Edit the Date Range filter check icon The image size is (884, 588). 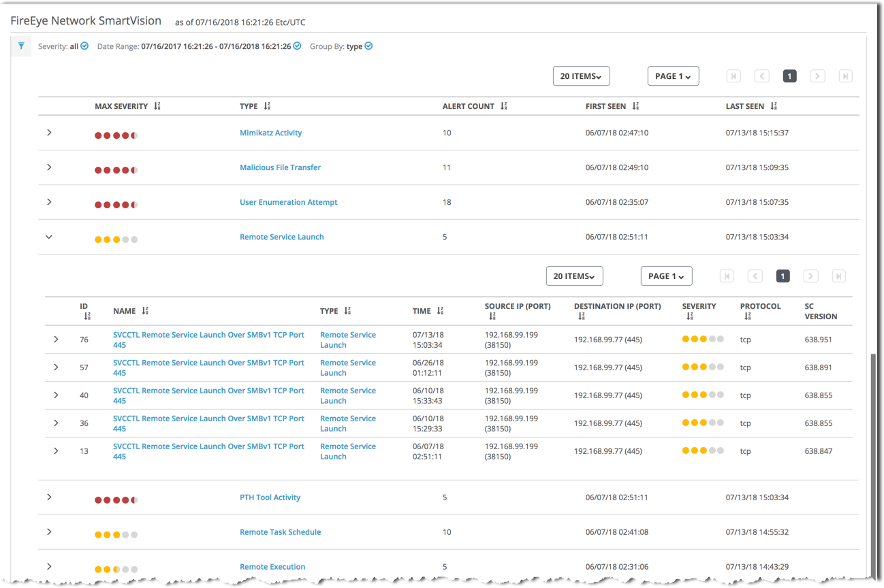tap(297, 46)
